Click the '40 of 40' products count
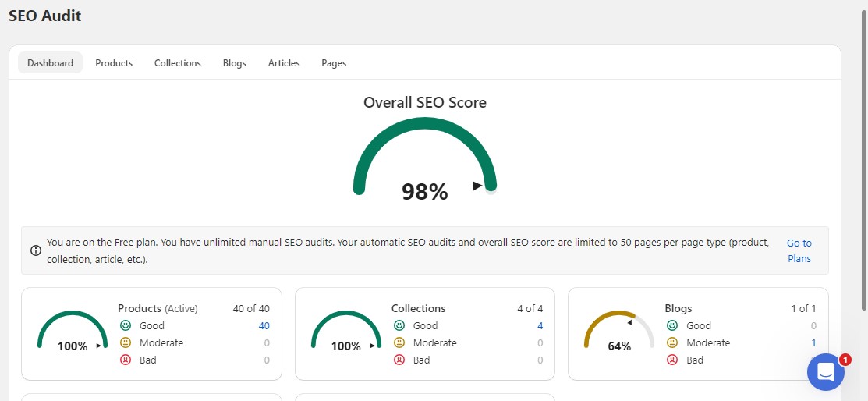 251,308
